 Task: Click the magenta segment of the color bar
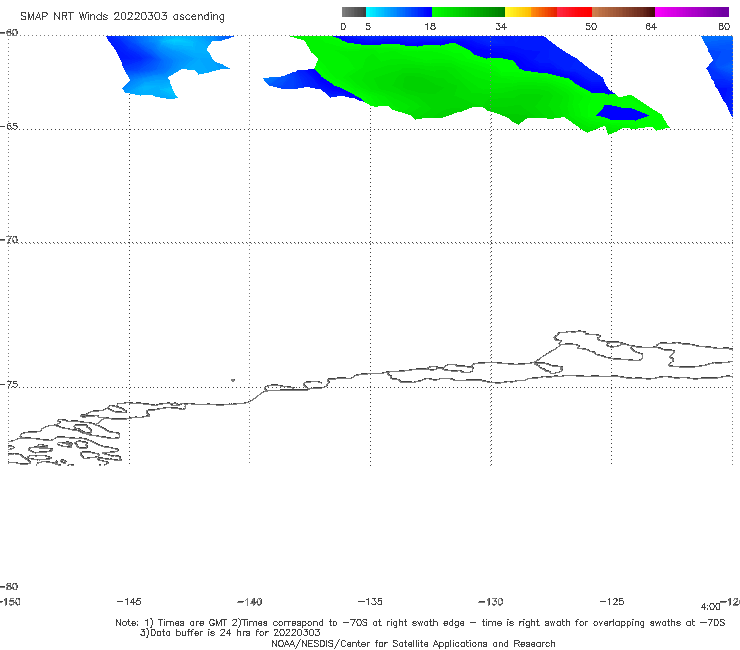691,12
